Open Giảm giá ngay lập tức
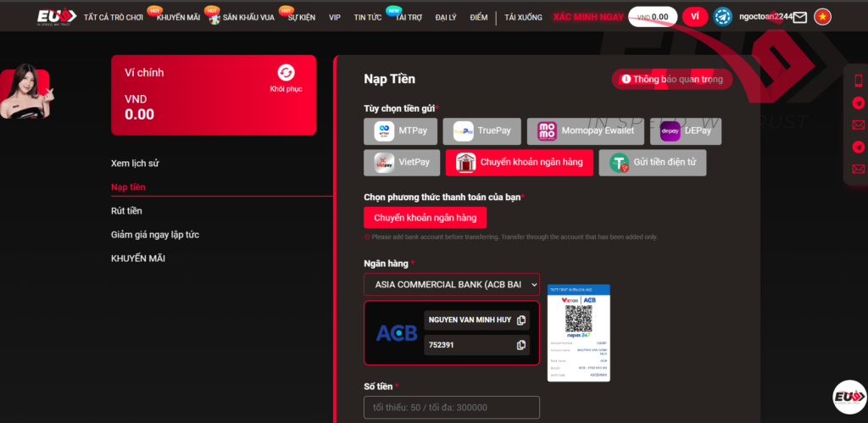Viewport: 868px width, 423px height. [155, 235]
